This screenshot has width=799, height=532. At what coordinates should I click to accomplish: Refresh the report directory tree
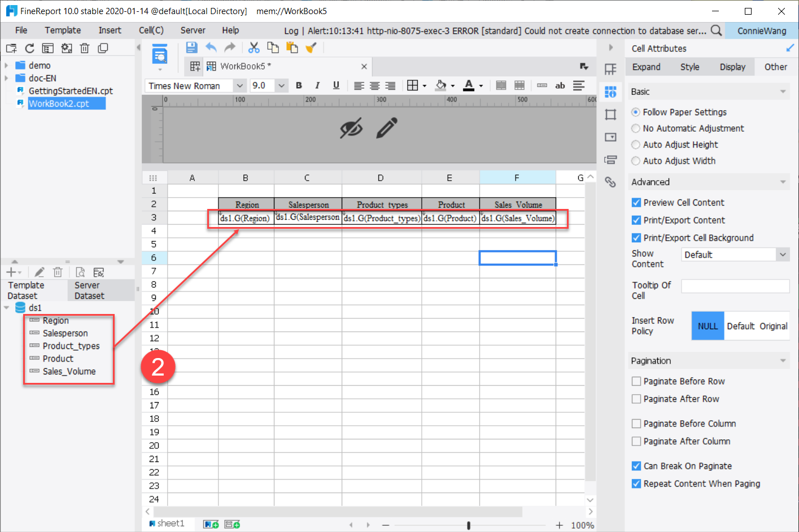click(x=29, y=48)
